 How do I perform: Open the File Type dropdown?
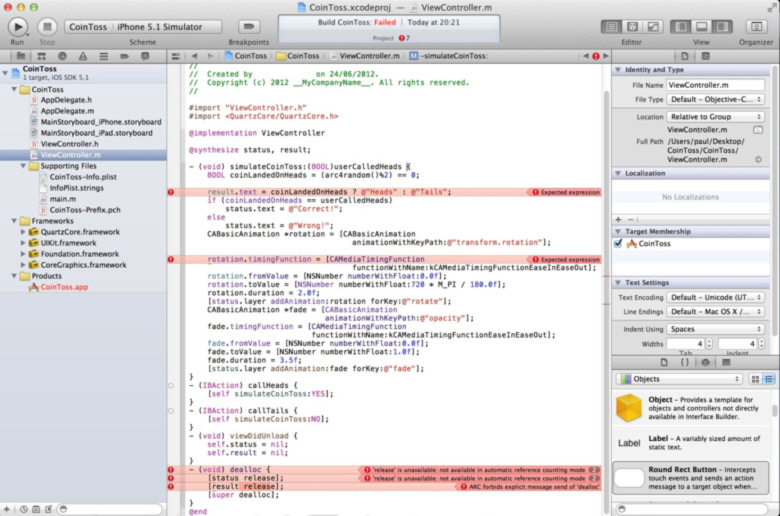(x=715, y=100)
